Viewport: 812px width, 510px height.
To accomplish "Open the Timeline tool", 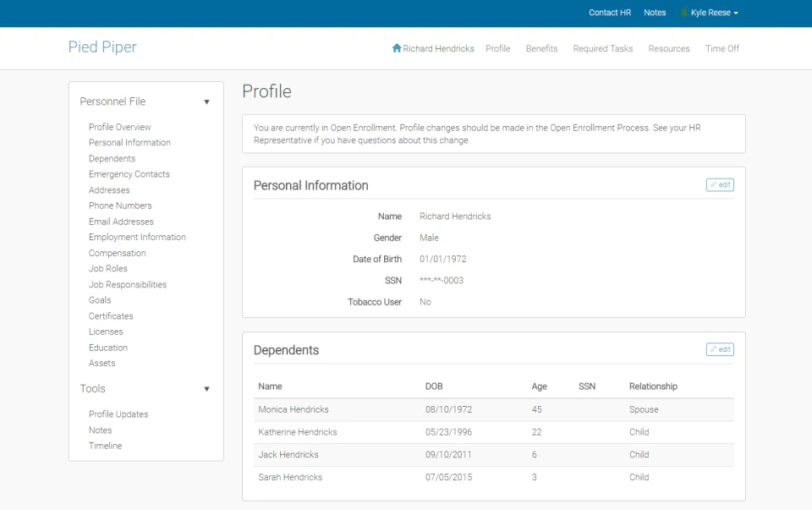I will (x=105, y=446).
